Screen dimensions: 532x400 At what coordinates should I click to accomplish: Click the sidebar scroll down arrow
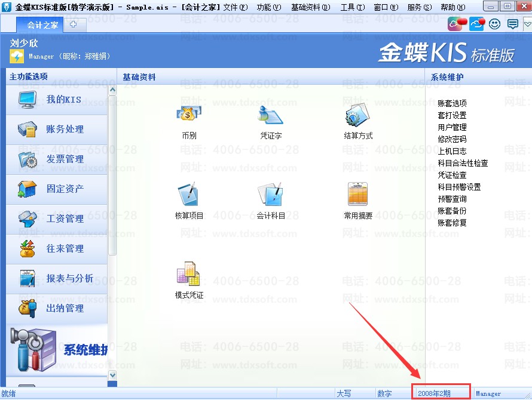point(112,374)
